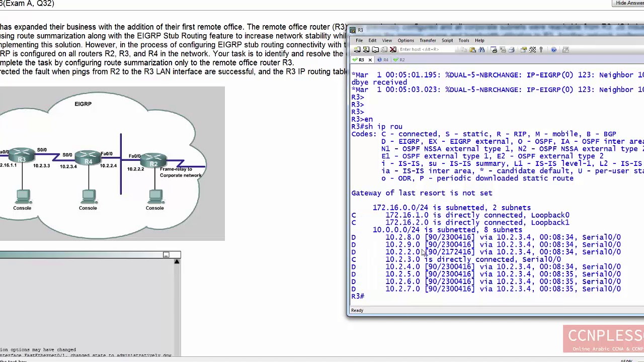The image size is (644, 362).
Task: Open the File menu
Action: [359, 40]
